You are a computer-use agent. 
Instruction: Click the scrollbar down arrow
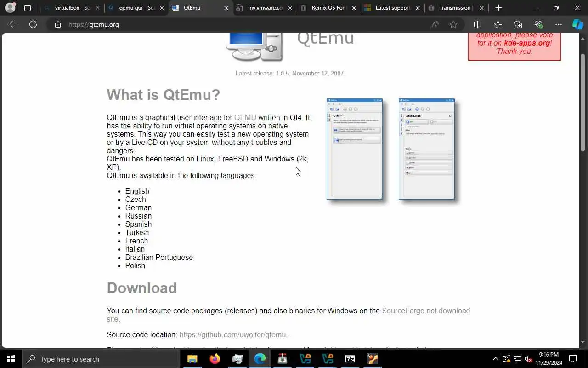[x=583, y=342]
